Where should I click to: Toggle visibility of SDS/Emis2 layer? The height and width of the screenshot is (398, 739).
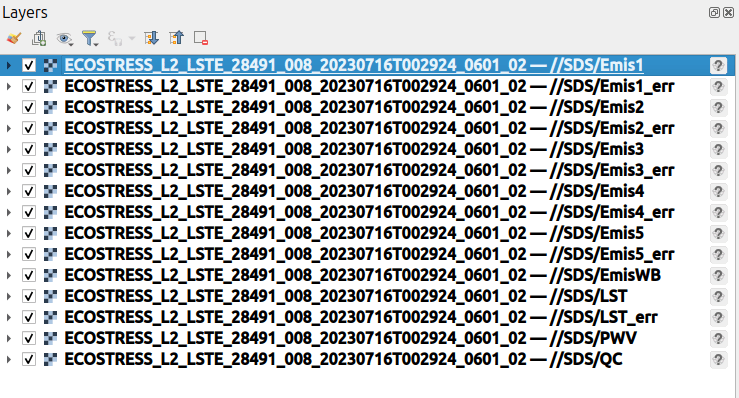click(x=29, y=108)
